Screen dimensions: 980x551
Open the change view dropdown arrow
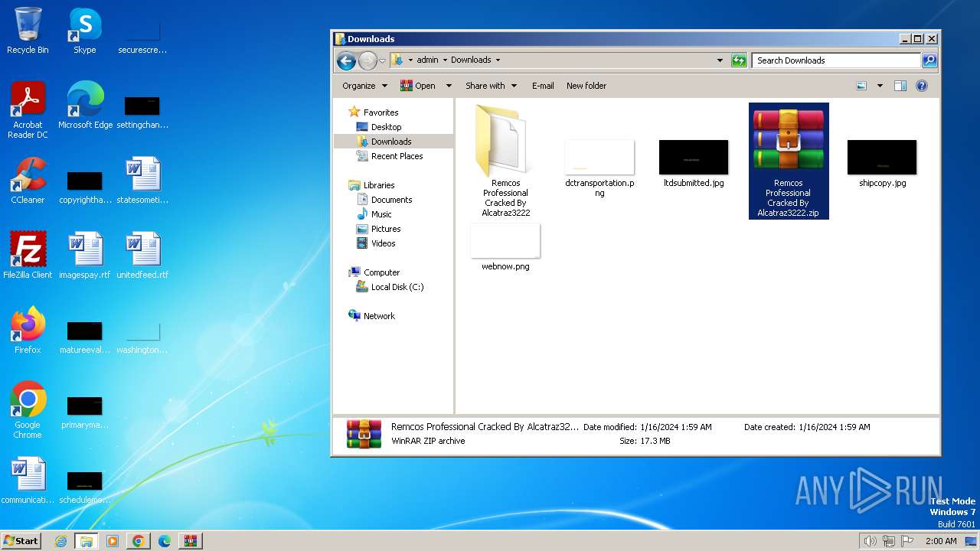(x=880, y=86)
